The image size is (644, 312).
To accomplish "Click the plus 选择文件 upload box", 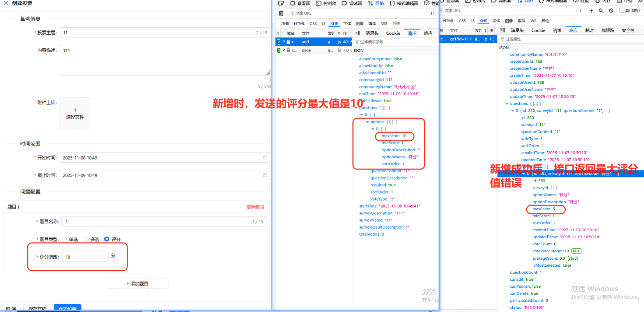I will (x=75, y=113).
